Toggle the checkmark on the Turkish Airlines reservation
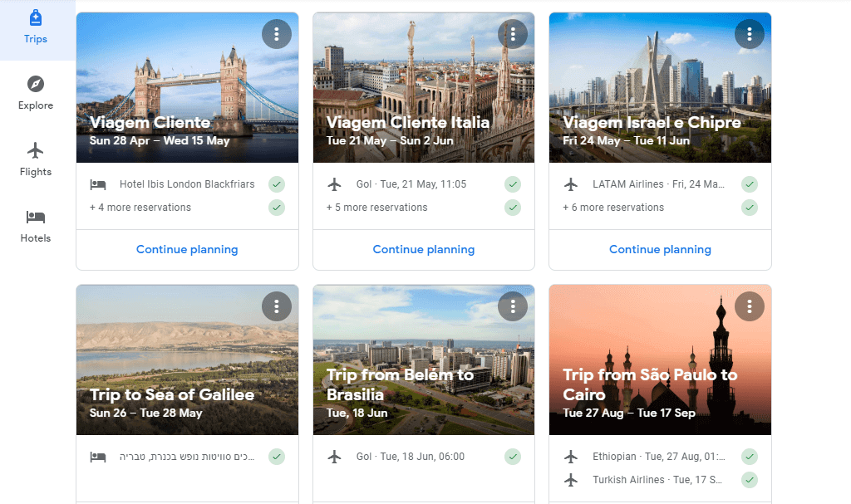Image resolution: width=851 pixels, height=504 pixels. [749, 480]
